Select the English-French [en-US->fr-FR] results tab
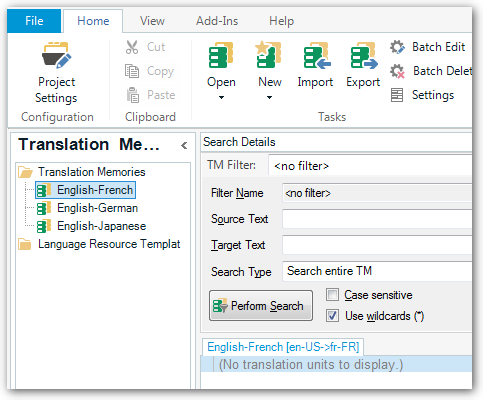Image resolution: width=483 pixels, height=400 pixels. pos(283,347)
